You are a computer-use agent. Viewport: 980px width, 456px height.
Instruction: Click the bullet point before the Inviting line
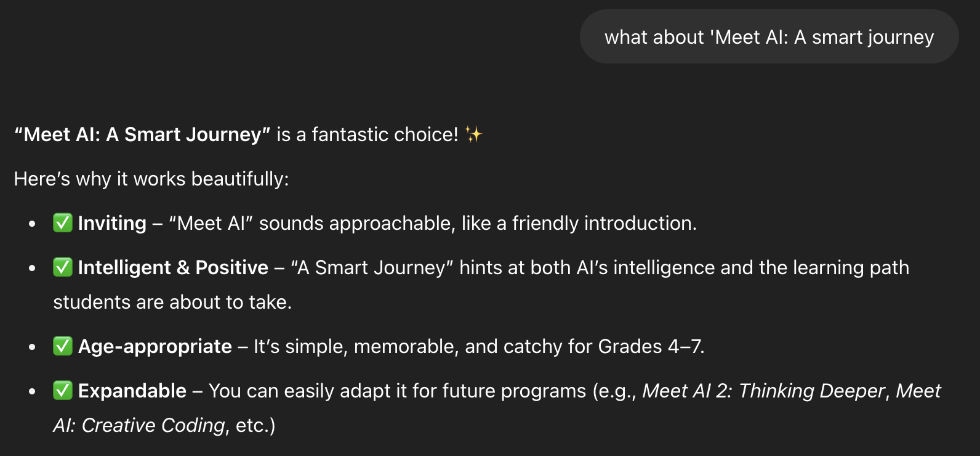(32, 224)
